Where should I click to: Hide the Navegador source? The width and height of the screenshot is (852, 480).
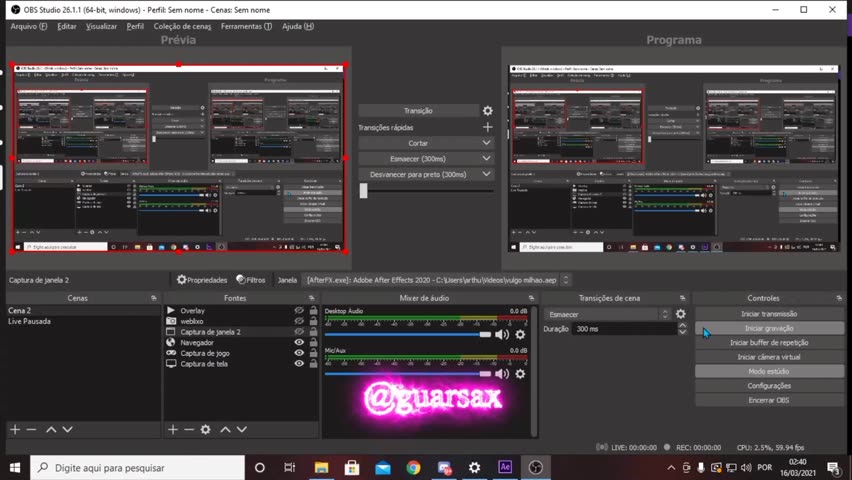[x=298, y=343]
